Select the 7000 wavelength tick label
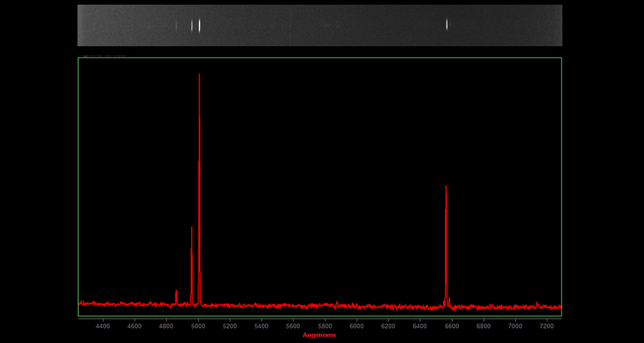This screenshot has width=644, height=343. [514, 326]
